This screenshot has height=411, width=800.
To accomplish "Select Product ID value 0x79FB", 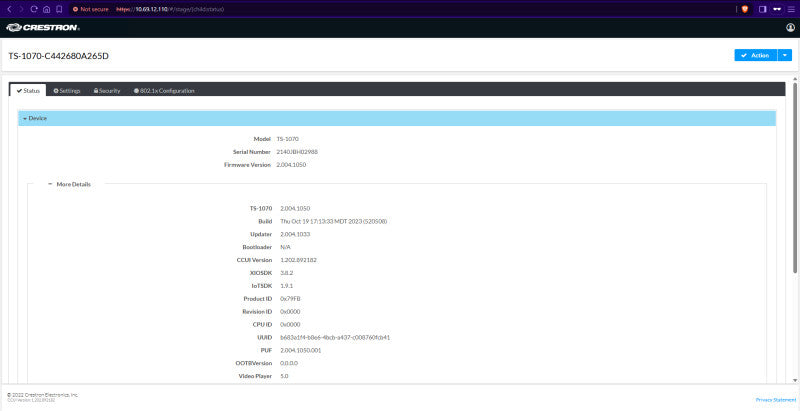I will (290, 299).
